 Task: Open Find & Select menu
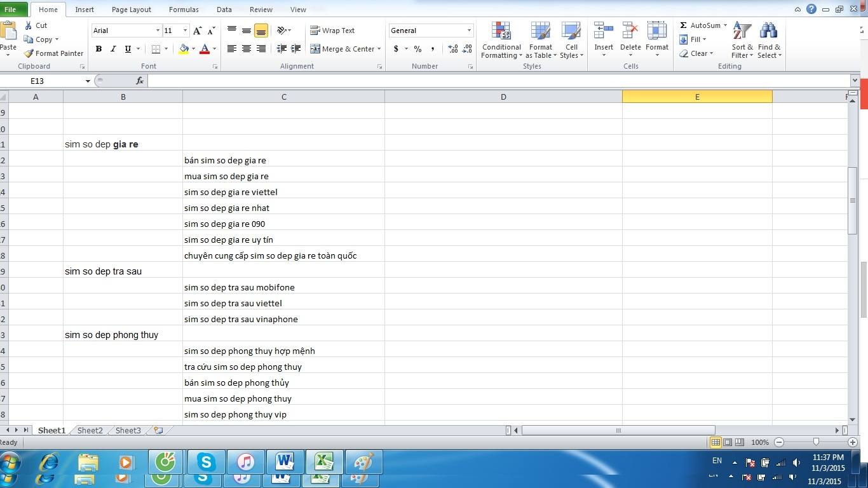click(x=769, y=41)
